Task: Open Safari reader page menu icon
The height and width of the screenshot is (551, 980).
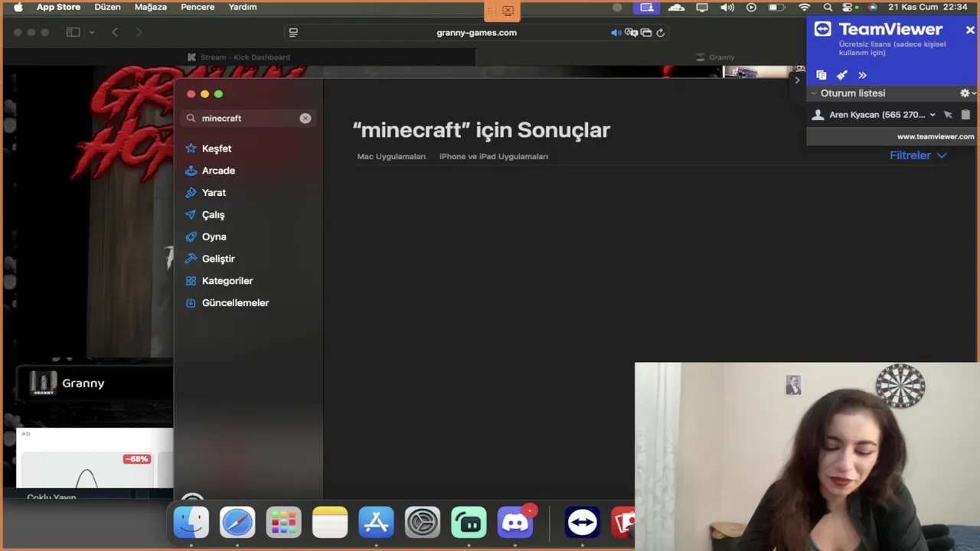Action: [x=293, y=32]
